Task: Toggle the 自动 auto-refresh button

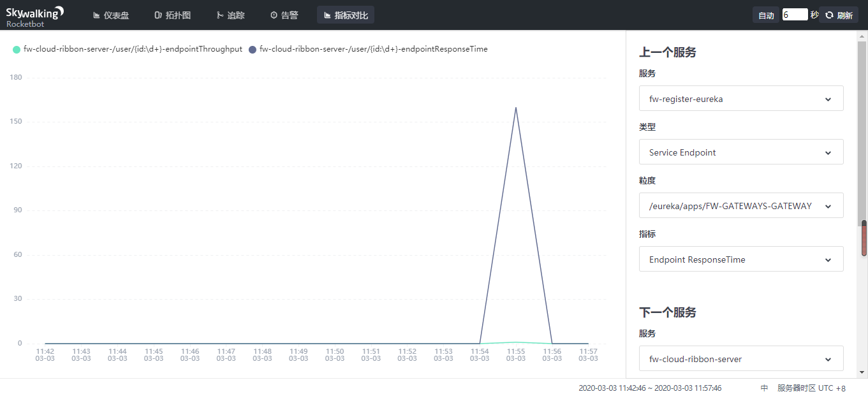Action: coord(766,15)
